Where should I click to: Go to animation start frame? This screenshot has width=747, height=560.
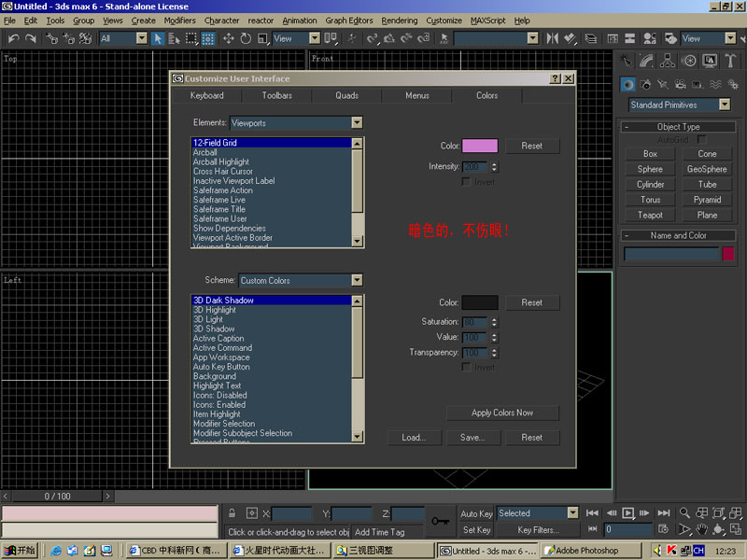click(592, 512)
